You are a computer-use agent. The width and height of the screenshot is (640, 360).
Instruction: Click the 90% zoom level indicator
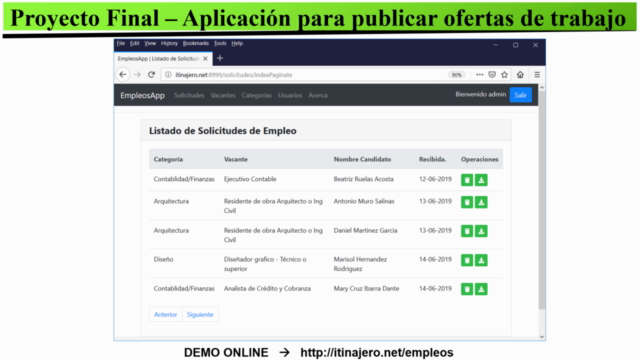456,75
